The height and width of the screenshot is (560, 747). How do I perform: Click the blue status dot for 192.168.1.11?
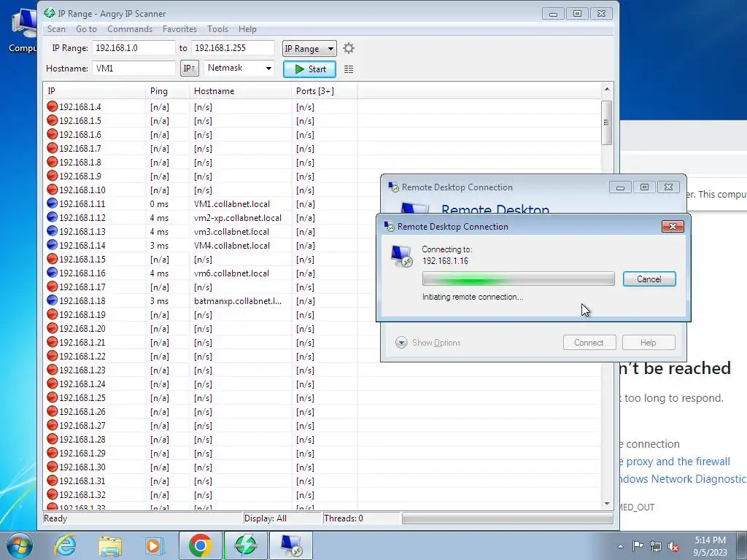coord(52,203)
